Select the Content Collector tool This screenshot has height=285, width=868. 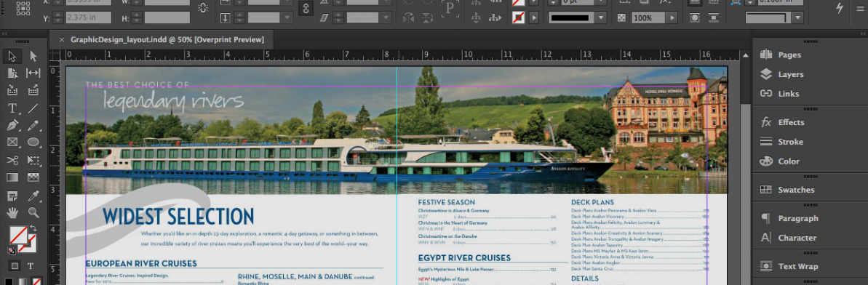12,90
